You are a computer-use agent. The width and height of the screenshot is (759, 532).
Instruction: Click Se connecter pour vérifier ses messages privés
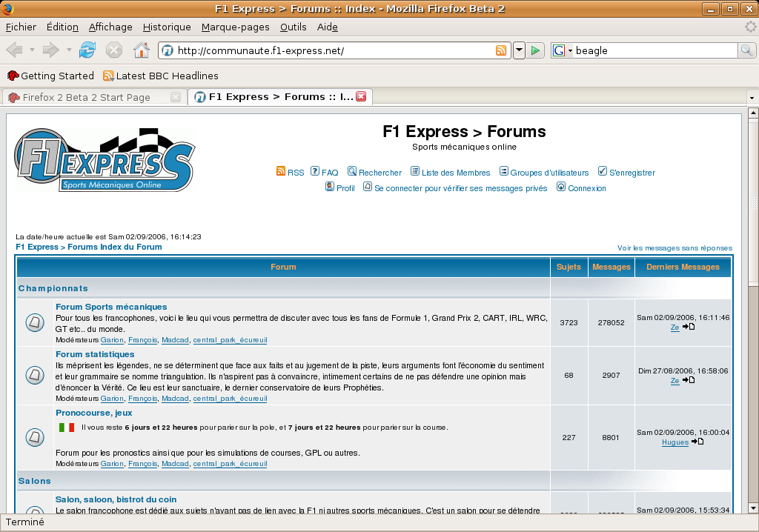click(x=456, y=187)
